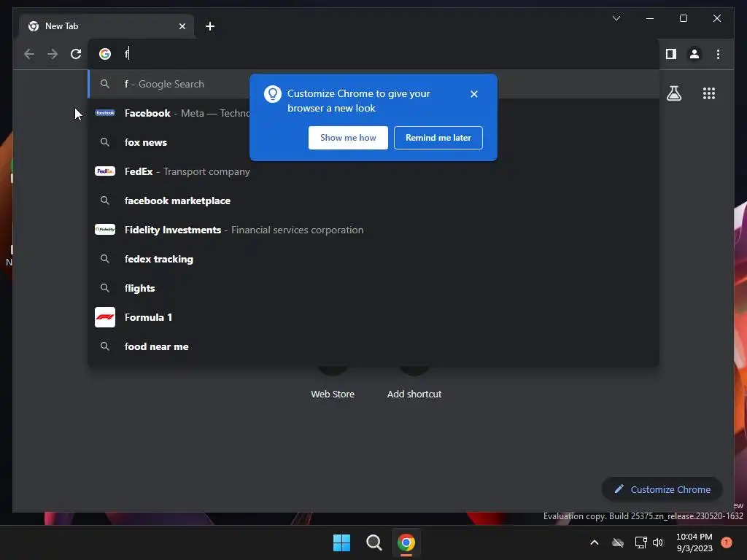
Task: Select facebook marketplace suggestion
Action: coord(373,201)
